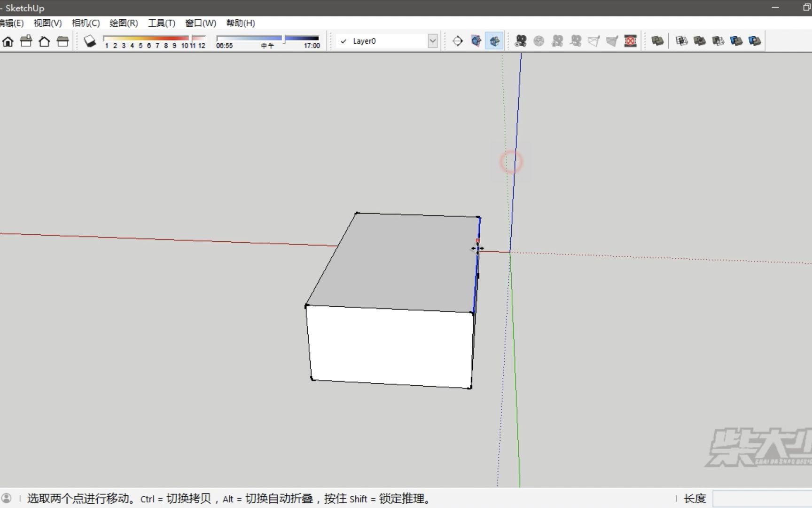This screenshot has width=812, height=508.
Task: Click the Outer Shell solid tool
Action: tap(657, 41)
